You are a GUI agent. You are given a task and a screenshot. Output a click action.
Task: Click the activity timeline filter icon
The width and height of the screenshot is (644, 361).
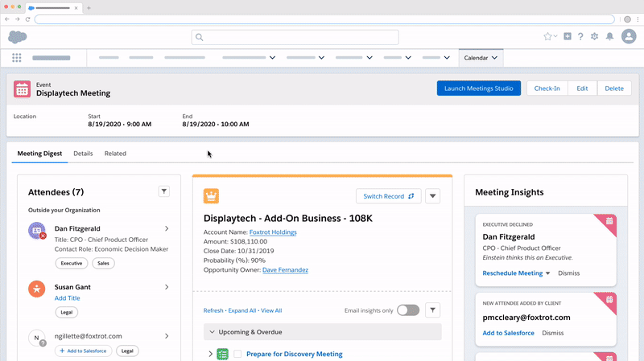point(432,310)
